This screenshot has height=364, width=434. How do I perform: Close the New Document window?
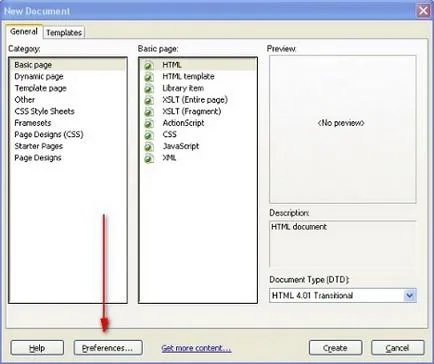pos(423,11)
